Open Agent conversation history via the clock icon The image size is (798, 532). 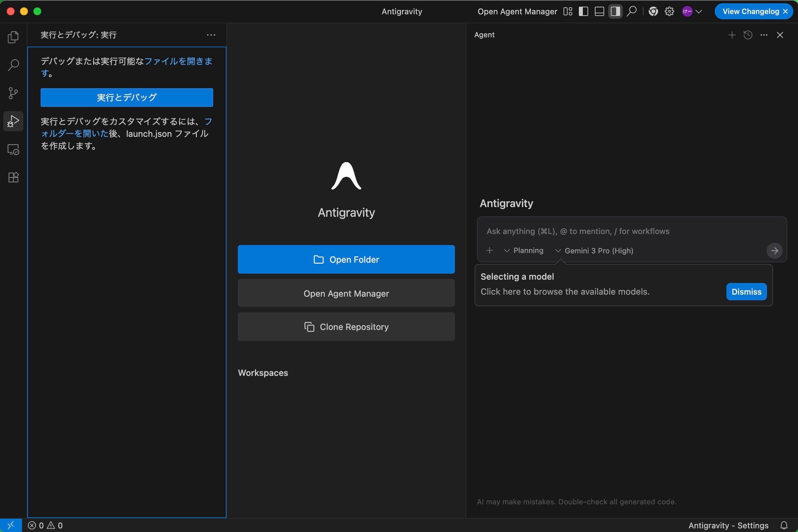coord(748,35)
